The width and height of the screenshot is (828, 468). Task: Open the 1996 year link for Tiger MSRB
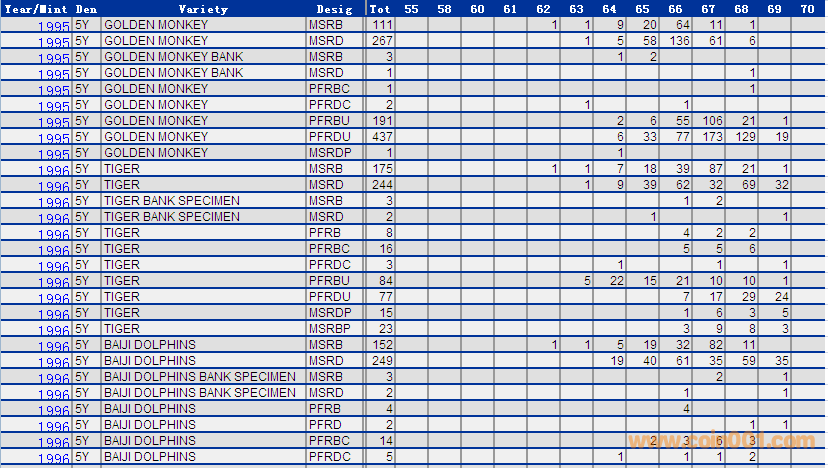(52, 172)
